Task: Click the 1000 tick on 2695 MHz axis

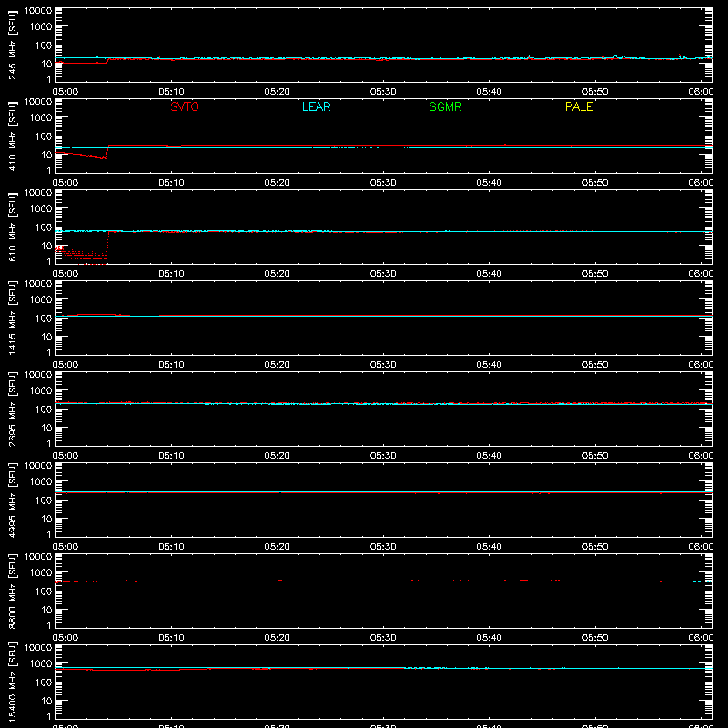Action: click(x=41, y=390)
